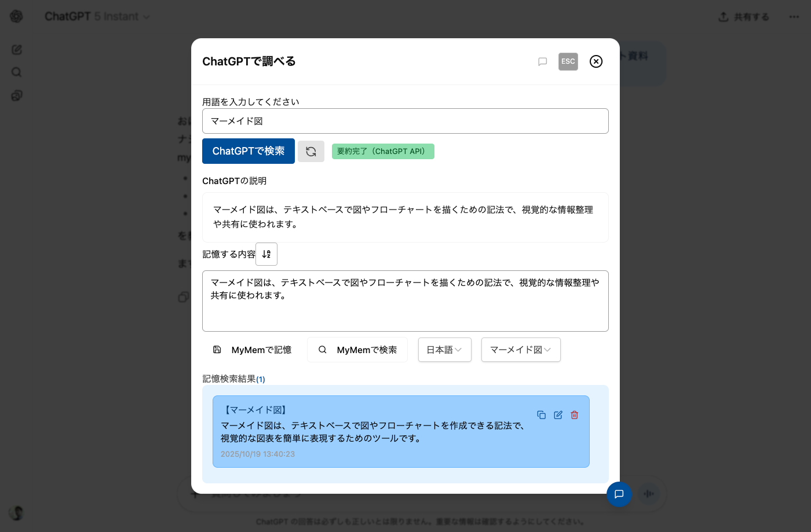The image size is (811, 532).
Task: Copy the マーメイド図 memory result
Action: (x=542, y=414)
